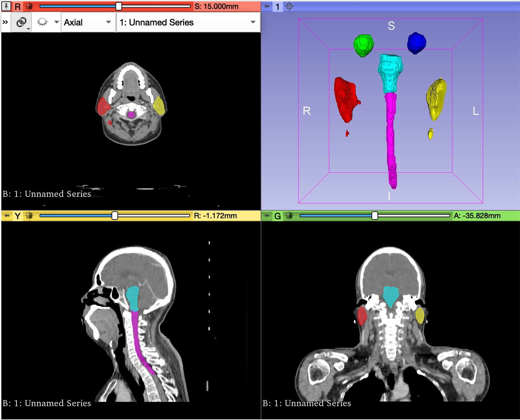Center the 3D view using crosshair icon
Image resolution: width=520 pixels, height=420 pixels.
pos(289,6)
